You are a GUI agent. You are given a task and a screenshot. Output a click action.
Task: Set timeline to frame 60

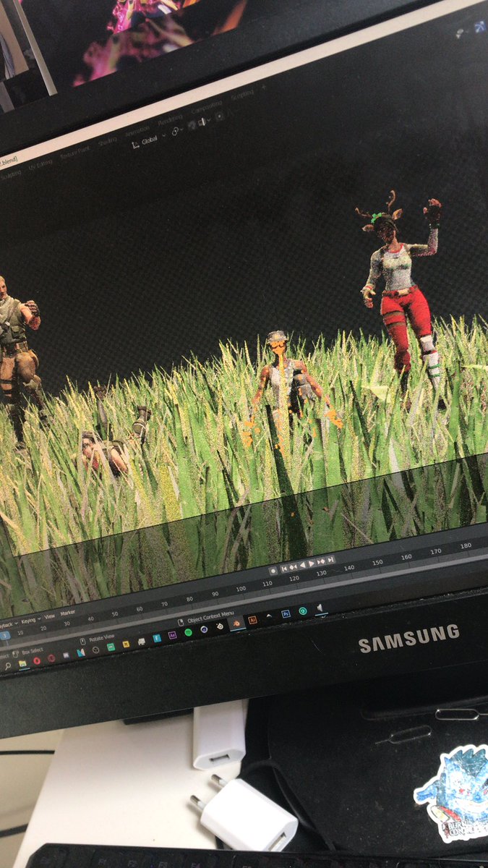140,609
